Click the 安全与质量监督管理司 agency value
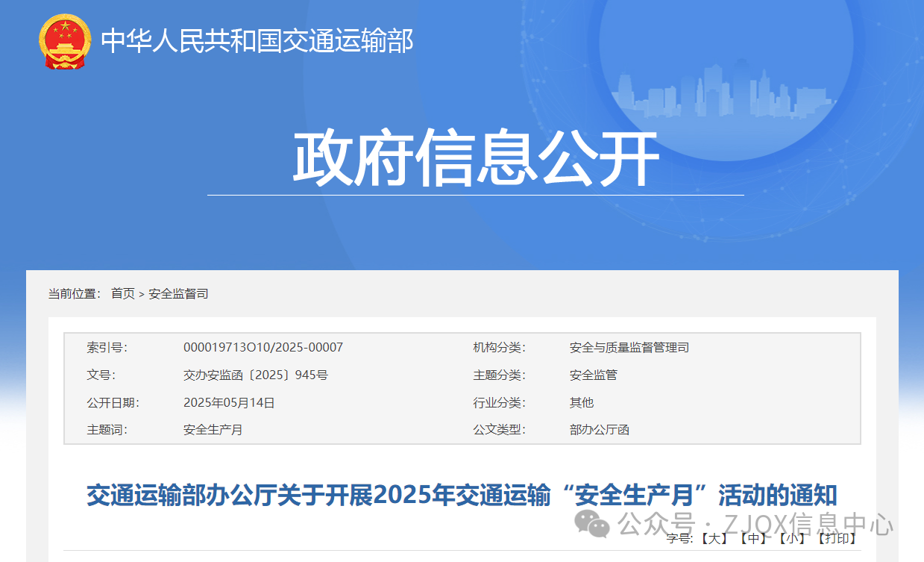The image size is (924, 562). click(x=629, y=348)
